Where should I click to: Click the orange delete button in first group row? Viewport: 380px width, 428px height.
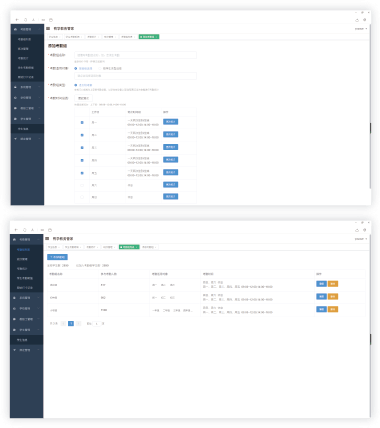pos(333,284)
